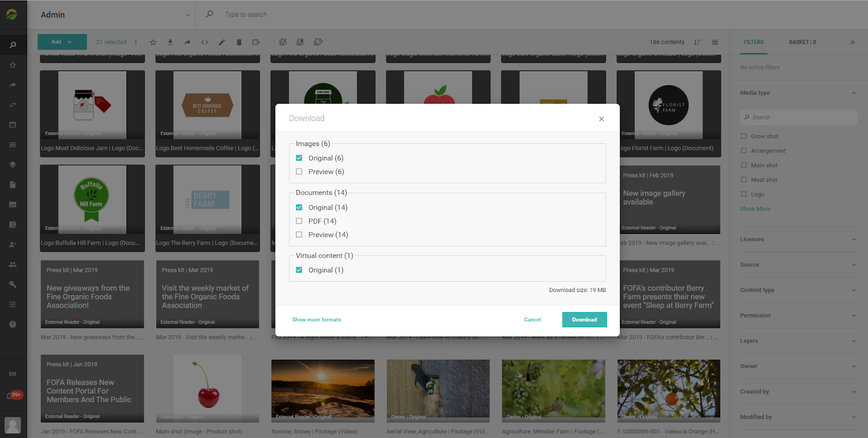Check the Arrangement filter checkbox
This screenshot has height=438, width=868.
click(x=744, y=151)
